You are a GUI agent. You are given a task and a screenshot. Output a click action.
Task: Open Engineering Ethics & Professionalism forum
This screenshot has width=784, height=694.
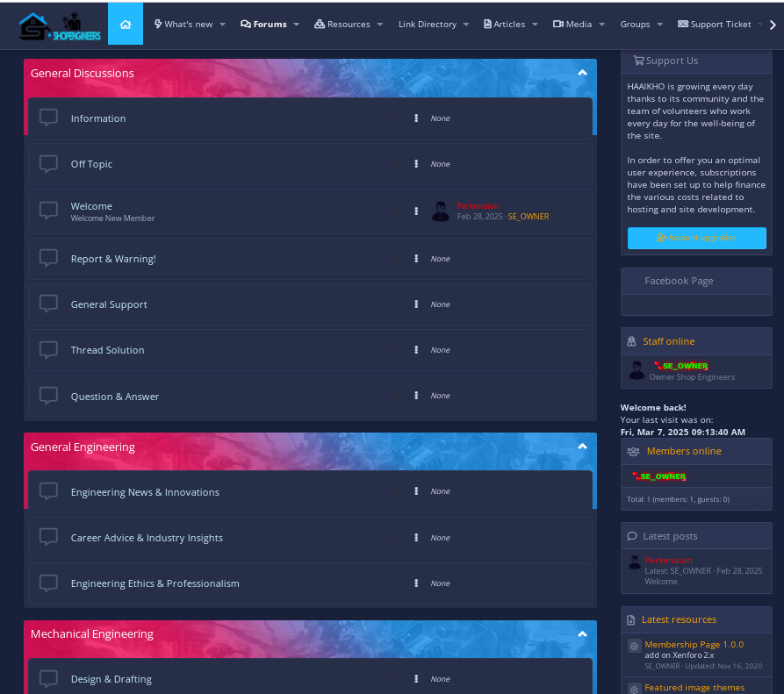pos(155,583)
